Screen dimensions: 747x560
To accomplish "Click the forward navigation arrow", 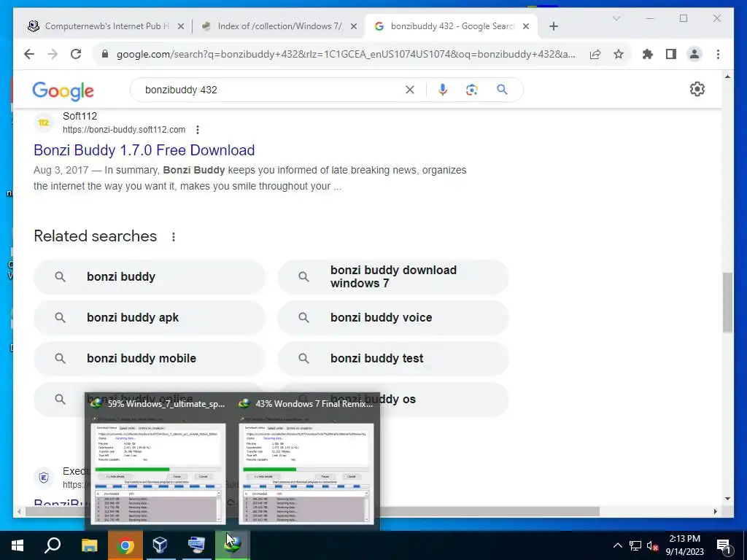I will coord(53,54).
